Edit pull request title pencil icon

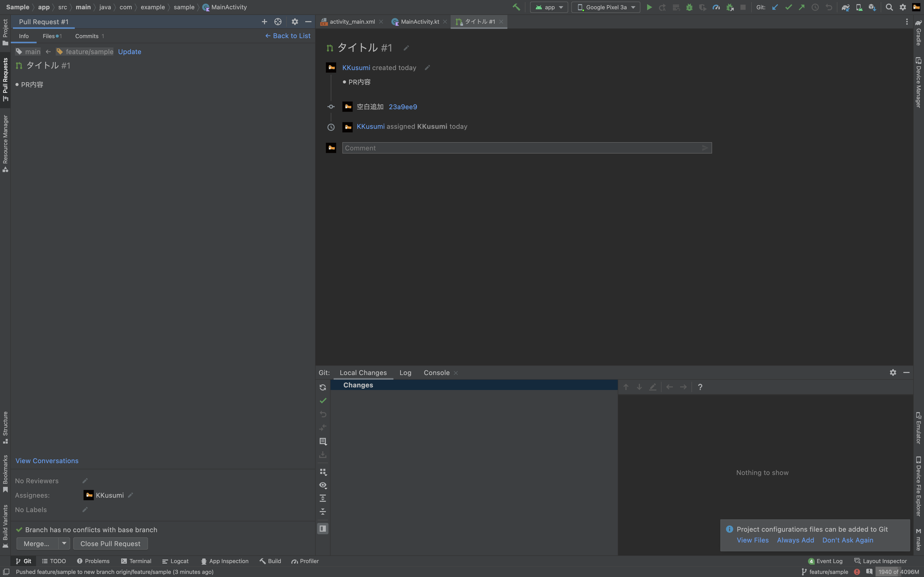pyautogui.click(x=406, y=48)
